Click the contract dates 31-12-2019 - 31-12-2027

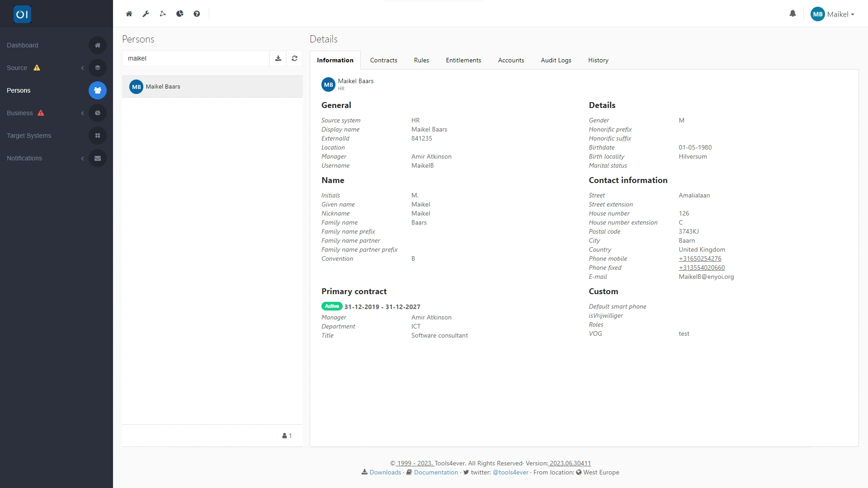(x=382, y=306)
